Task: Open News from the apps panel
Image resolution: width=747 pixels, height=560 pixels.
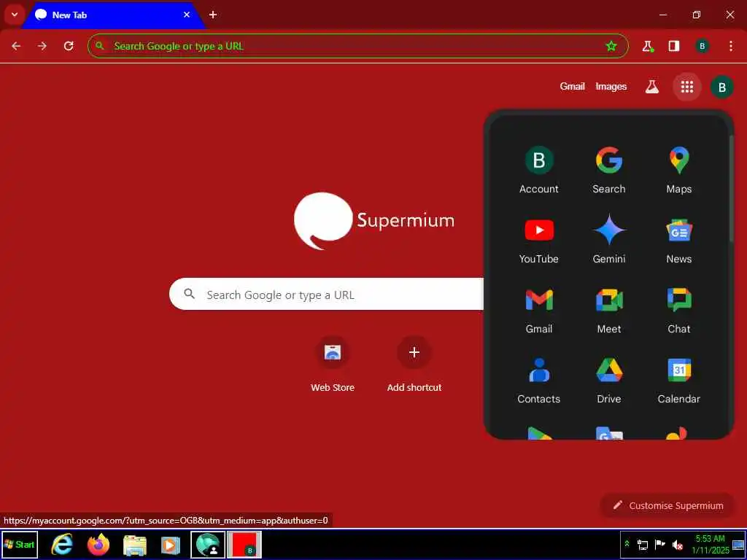Action: coord(679,240)
